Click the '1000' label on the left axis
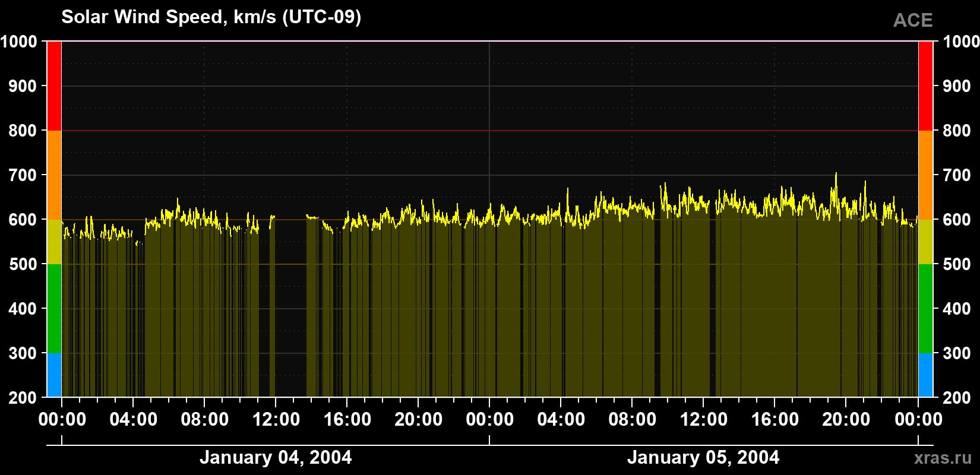The width and height of the screenshot is (980, 475). [18, 42]
